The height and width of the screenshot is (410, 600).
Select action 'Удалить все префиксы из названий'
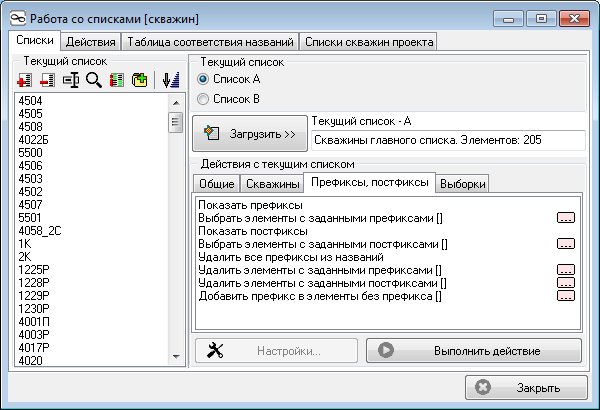click(x=291, y=257)
